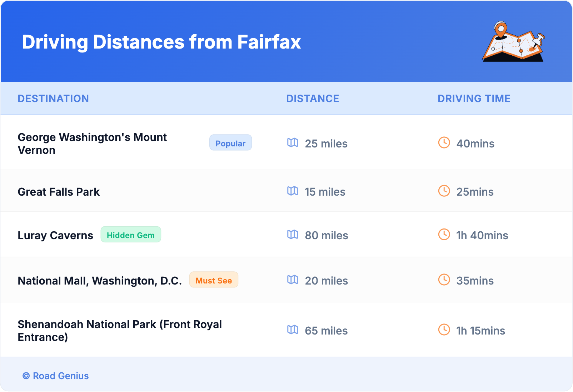Select the Hidden Gem badge
This screenshot has height=392, width=573.
pyautogui.click(x=131, y=235)
